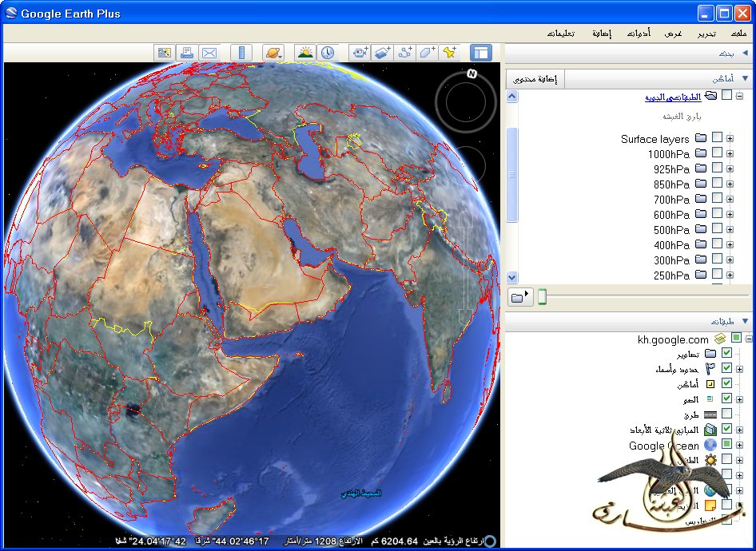Open the تحرير edit menu

[x=706, y=34]
